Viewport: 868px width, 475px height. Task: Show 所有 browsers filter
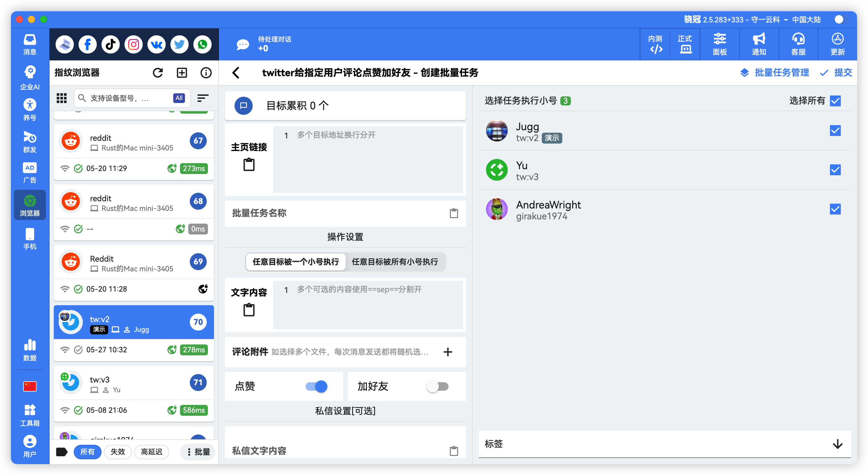pyautogui.click(x=87, y=451)
